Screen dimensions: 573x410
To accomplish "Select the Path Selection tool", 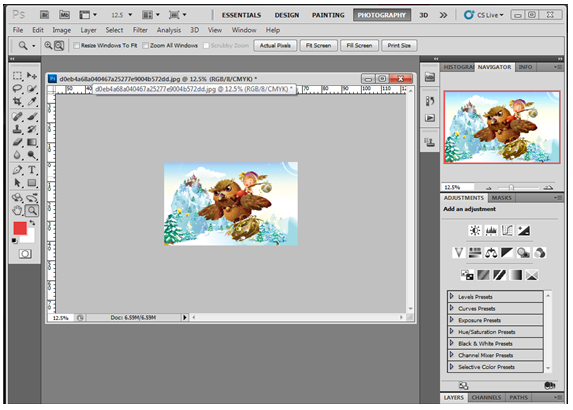I will coord(17,183).
